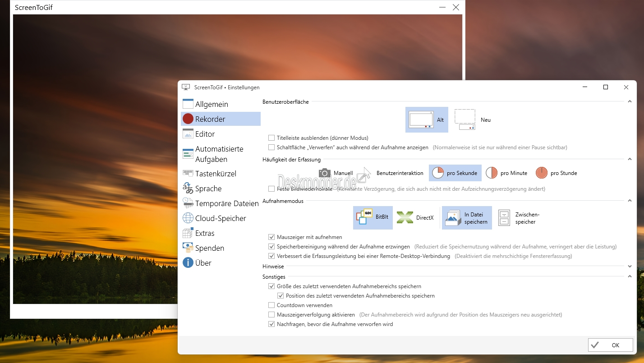
Task: Enable the Countdown verwenden checkbox
Action: (271, 305)
